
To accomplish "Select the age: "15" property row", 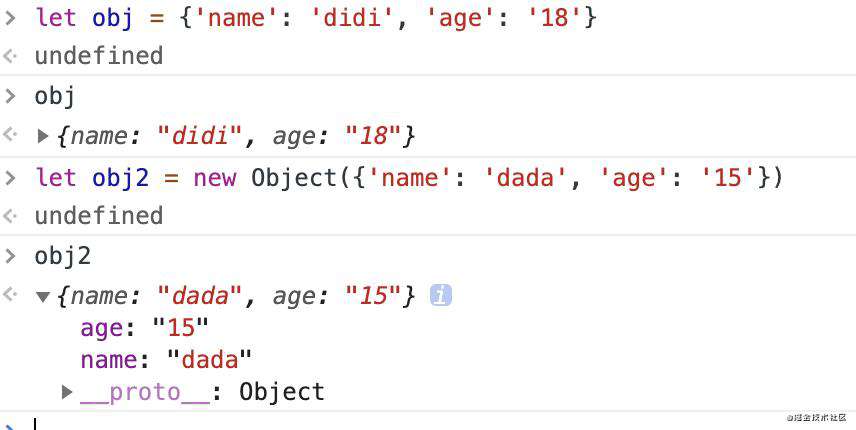I will pyautogui.click(x=145, y=327).
